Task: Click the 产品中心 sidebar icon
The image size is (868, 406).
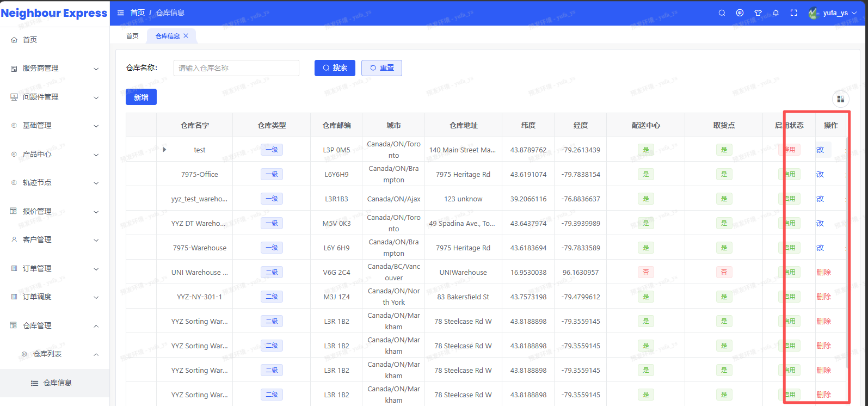Action: pos(14,154)
